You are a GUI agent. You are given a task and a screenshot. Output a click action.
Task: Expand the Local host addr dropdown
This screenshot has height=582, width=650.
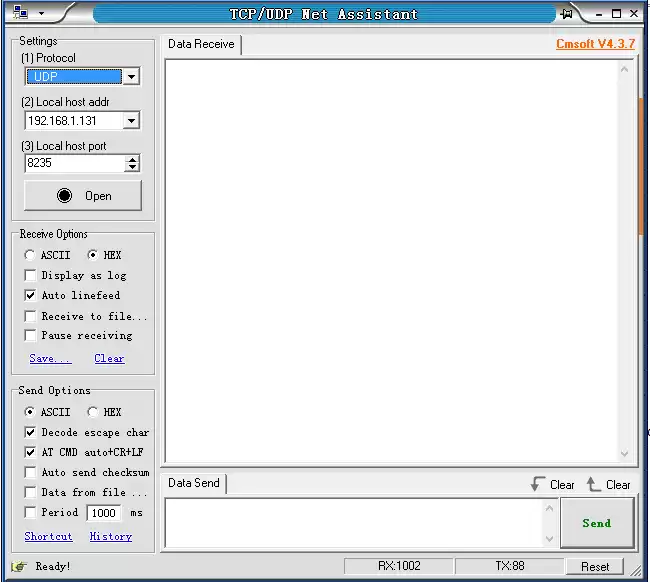point(131,121)
